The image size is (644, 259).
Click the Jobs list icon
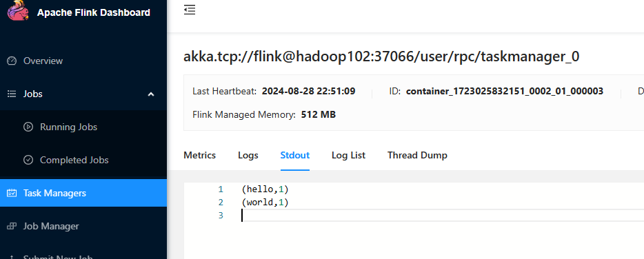[12, 94]
